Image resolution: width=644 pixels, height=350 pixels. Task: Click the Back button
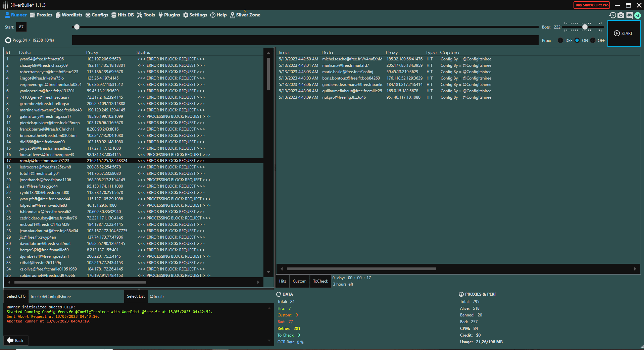[16, 340]
